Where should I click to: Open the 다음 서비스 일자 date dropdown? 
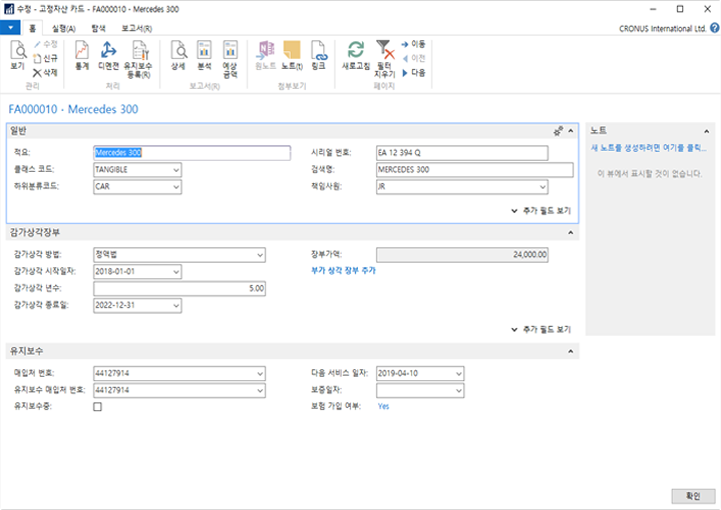(458, 373)
